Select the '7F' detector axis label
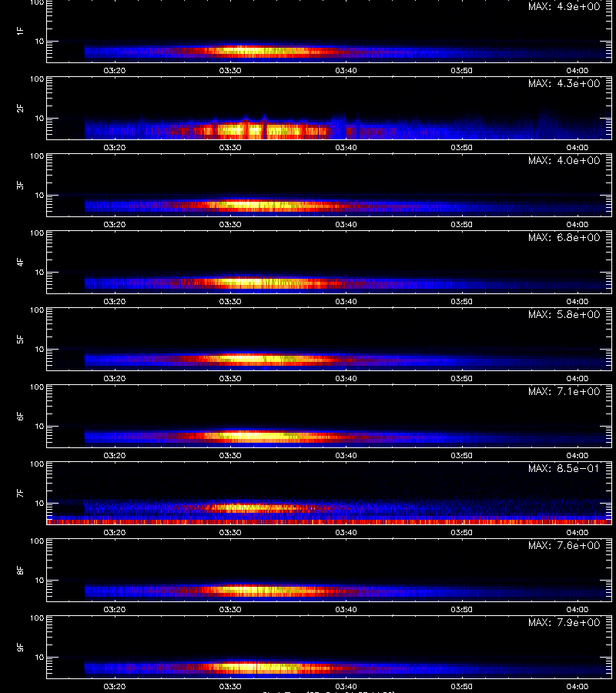The width and height of the screenshot is (616, 693). (20, 493)
